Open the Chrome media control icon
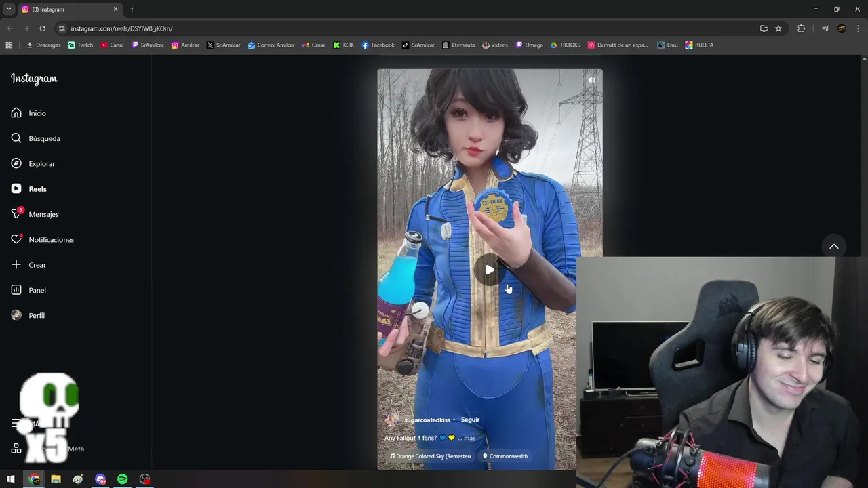This screenshot has width=868, height=488. [x=825, y=28]
